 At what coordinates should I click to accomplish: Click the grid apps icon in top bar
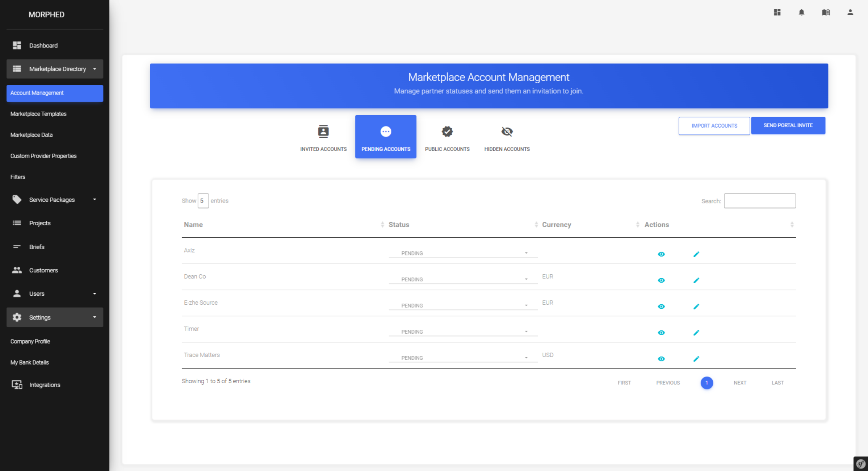[777, 12]
